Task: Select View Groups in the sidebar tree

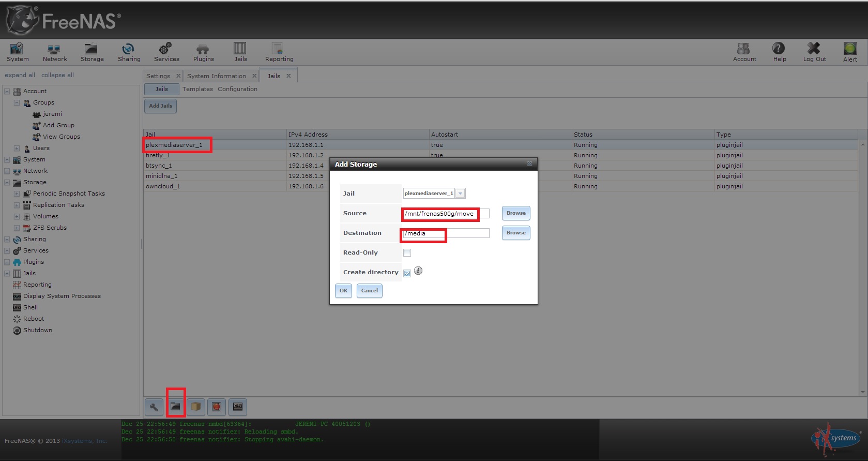Action: (62, 137)
